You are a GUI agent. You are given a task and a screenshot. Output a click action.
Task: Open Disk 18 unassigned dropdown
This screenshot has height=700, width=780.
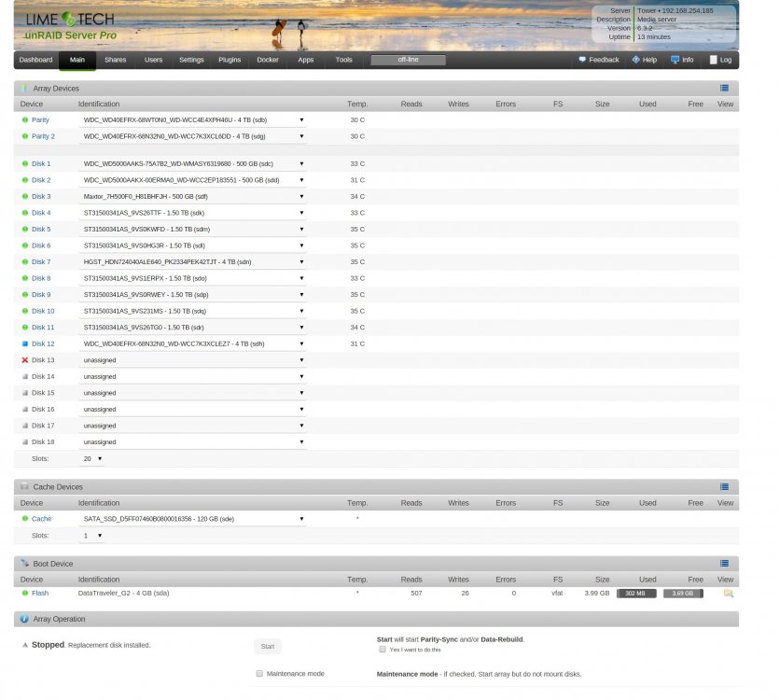pyautogui.click(x=192, y=441)
